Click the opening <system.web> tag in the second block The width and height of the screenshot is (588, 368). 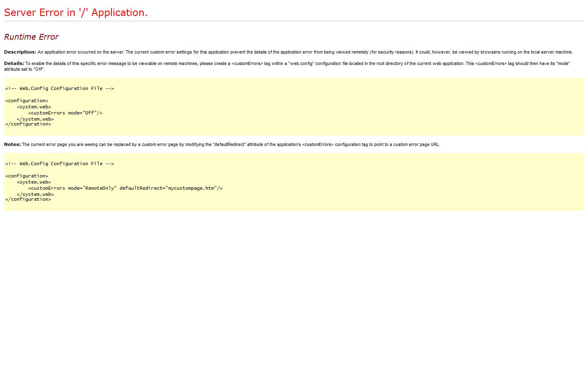pos(34,182)
